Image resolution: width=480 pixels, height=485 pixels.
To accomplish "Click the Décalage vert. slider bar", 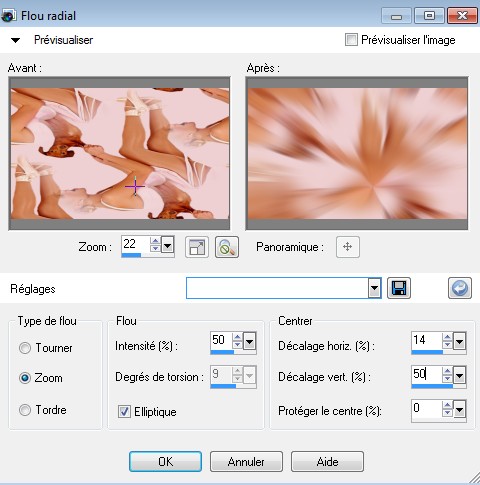I will coord(439,387).
